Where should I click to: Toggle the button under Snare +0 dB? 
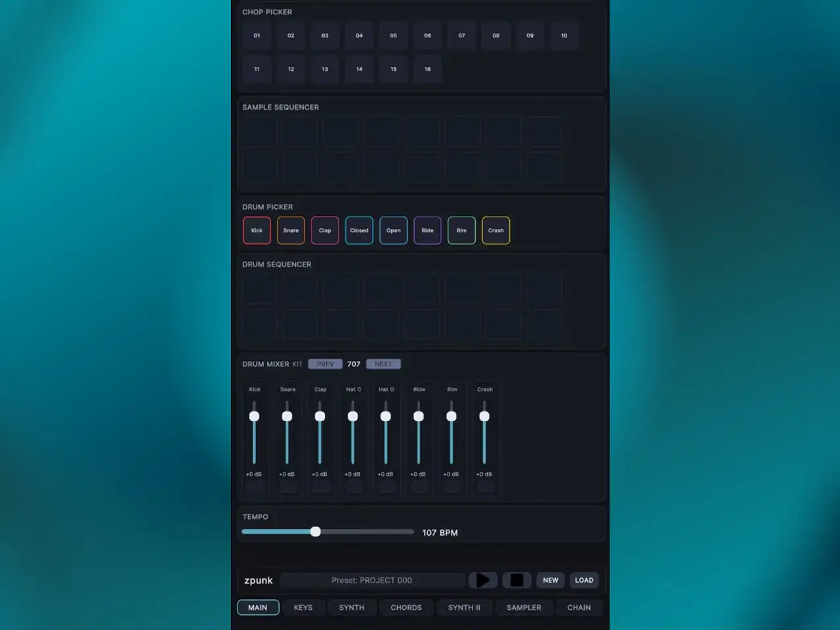coord(287,486)
